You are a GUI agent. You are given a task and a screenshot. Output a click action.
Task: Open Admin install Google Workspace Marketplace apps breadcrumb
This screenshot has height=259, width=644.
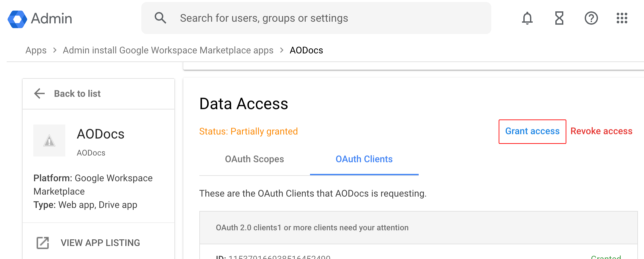coord(168,50)
